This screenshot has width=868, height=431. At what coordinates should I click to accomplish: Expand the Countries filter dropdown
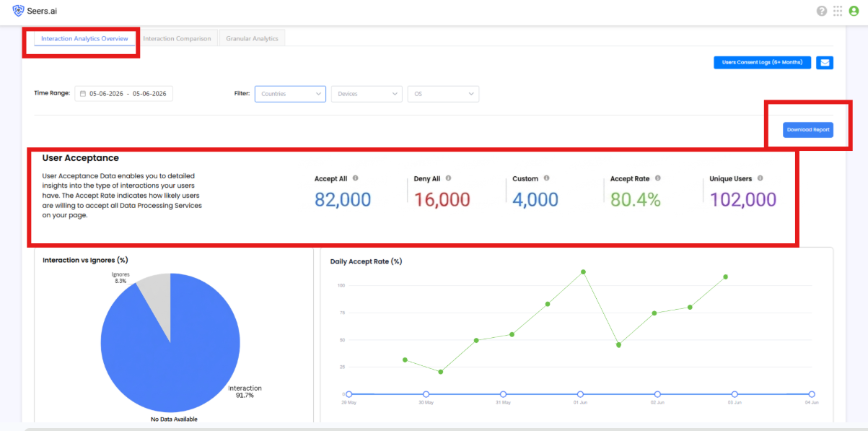(290, 94)
